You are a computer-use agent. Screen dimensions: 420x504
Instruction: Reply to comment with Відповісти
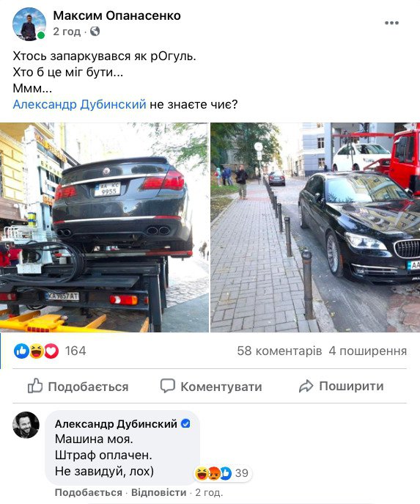(158, 492)
